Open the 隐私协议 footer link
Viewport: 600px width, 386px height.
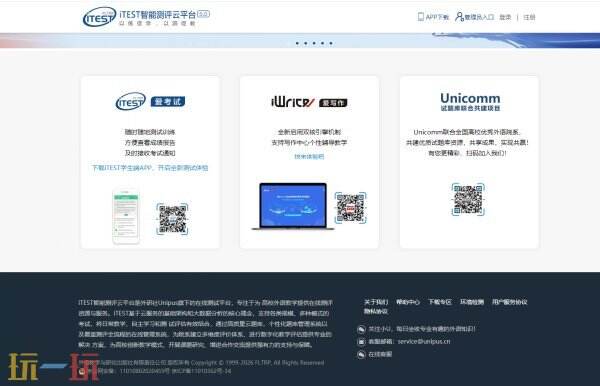(x=376, y=311)
